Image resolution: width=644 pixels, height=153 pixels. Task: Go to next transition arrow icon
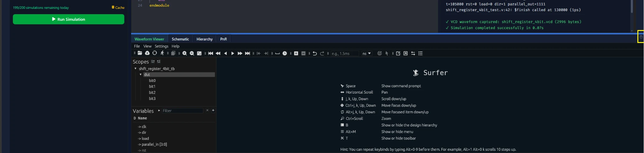(x=266, y=53)
